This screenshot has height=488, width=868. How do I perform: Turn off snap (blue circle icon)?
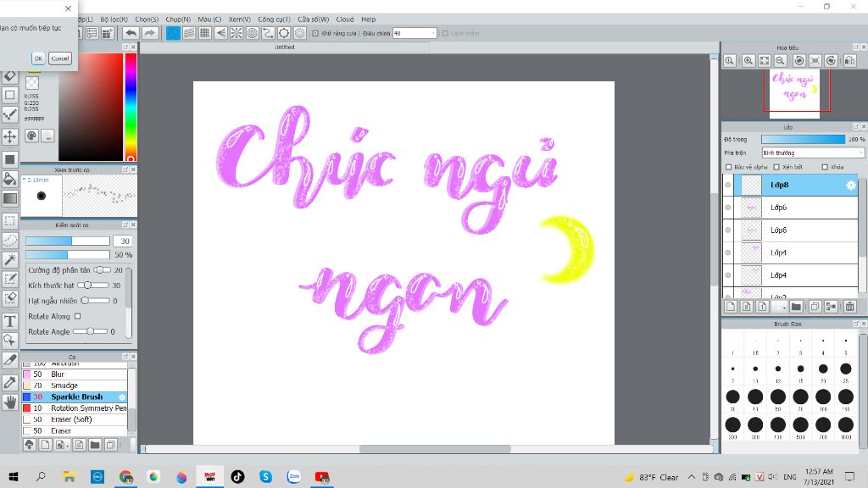tap(173, 33)
